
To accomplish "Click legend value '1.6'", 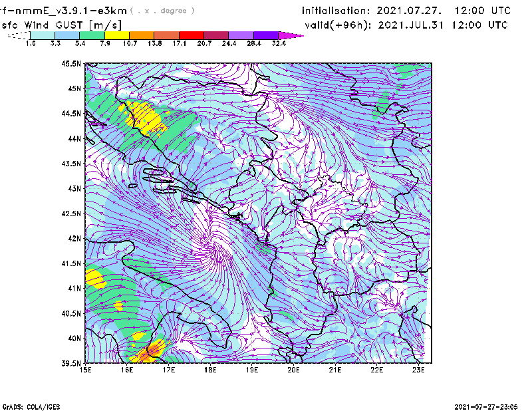I will pos(31,43).
